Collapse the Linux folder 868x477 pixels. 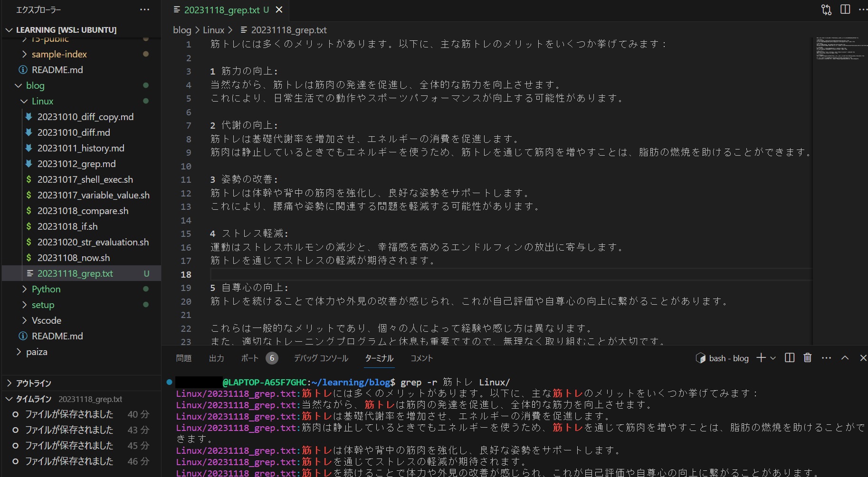pos(23,101)
